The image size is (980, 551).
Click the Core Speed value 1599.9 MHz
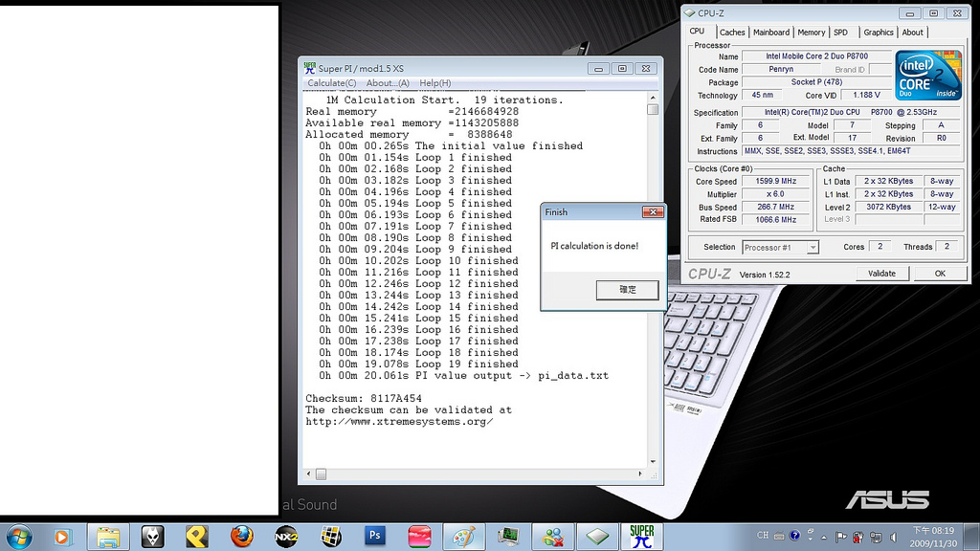775,181
